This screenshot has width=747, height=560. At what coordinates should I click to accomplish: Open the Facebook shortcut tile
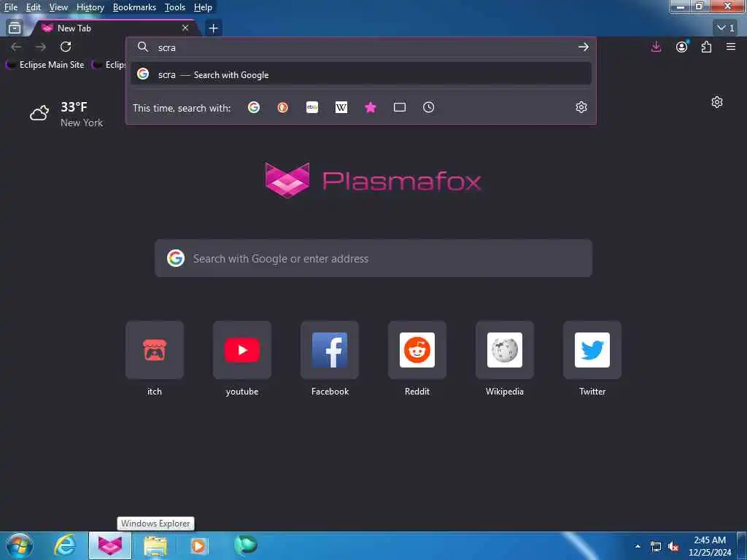click(x=330, y=350)
